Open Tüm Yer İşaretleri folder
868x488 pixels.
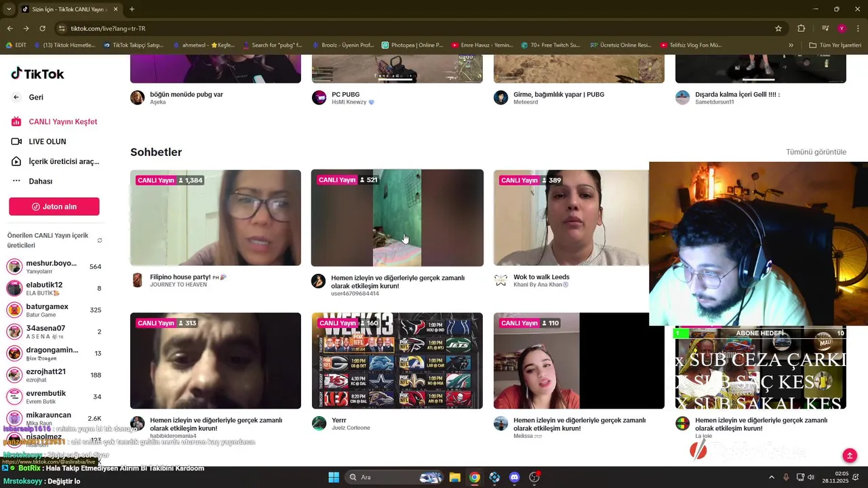pos(835,45)
